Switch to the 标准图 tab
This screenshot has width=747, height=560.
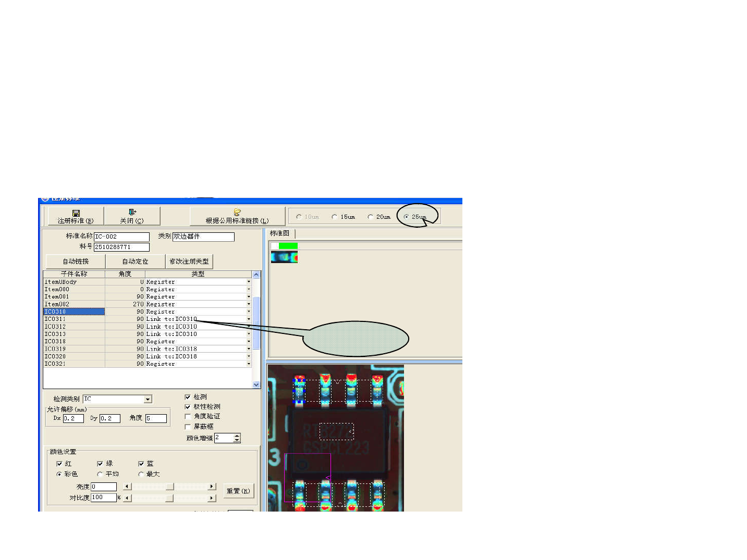[280, 233]
